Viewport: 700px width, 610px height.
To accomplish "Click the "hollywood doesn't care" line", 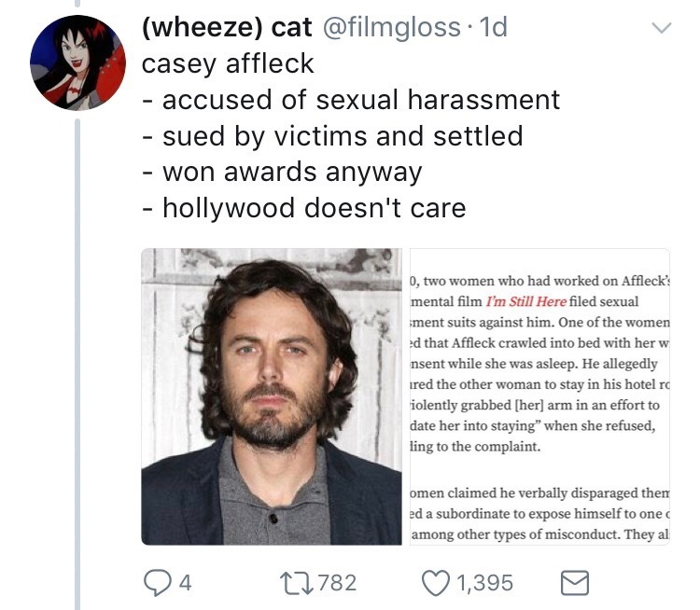I will click(304, 207).
